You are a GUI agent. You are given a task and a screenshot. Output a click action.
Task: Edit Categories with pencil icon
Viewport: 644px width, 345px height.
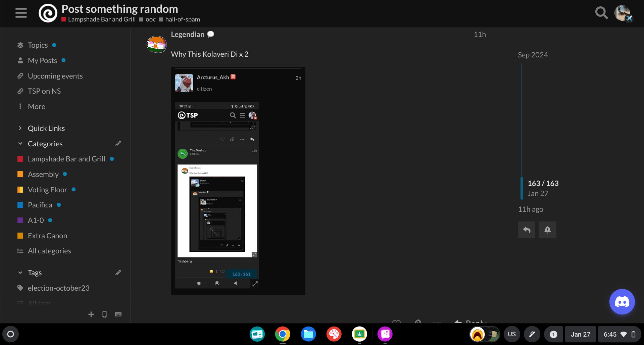pyautogui.click(x=118, y=144)
